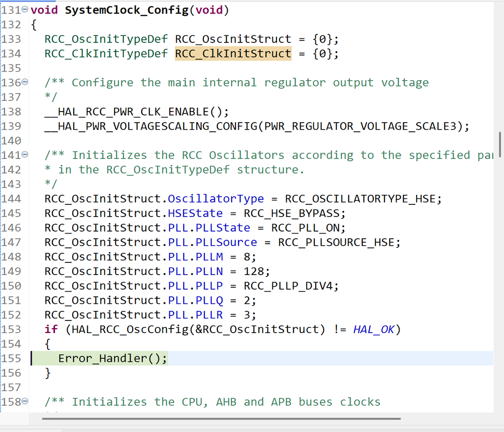Click the HSEState struct member

pyautogui.click(x=195, y=213)
